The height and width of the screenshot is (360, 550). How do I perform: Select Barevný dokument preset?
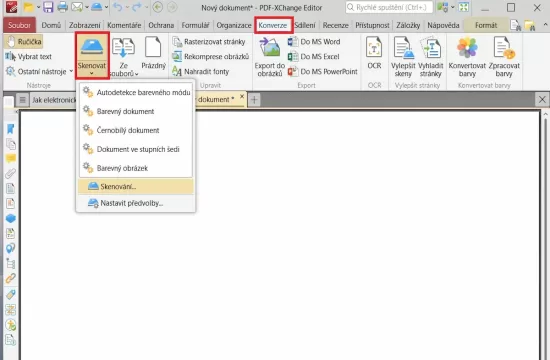(x=136, y=111)
